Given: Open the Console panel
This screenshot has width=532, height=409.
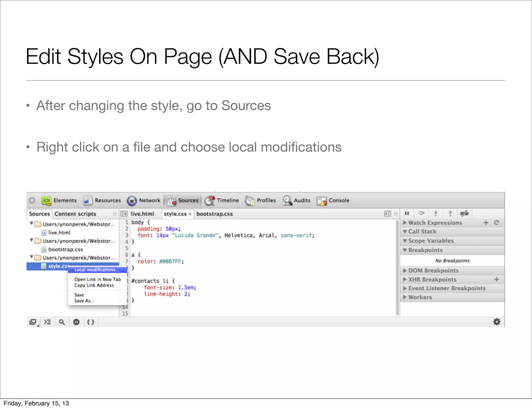Looking at the screenshot, I should [333, 201].
